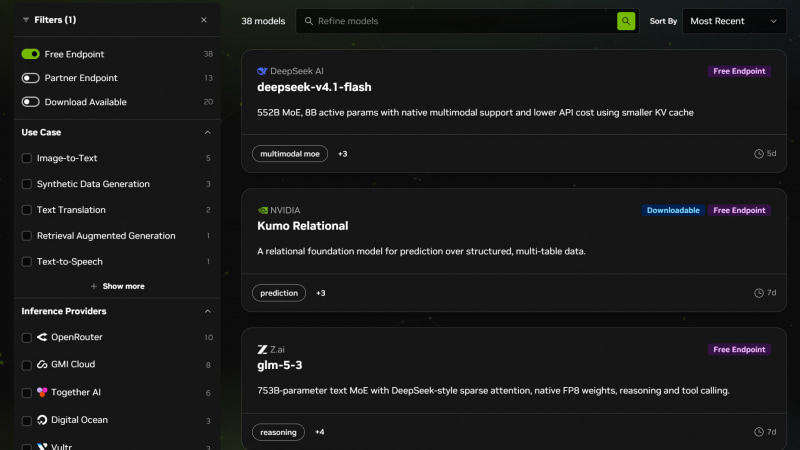This screenshot has height=450, width=800.
Task: Expand +4 tags on glm-5-3
Action: [x=320, y=432]
